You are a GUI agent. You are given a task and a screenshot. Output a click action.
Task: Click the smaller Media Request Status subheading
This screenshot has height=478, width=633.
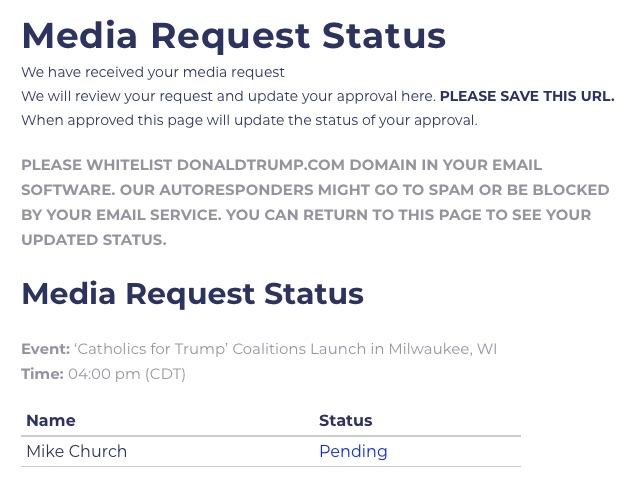(x=192, y=293)
